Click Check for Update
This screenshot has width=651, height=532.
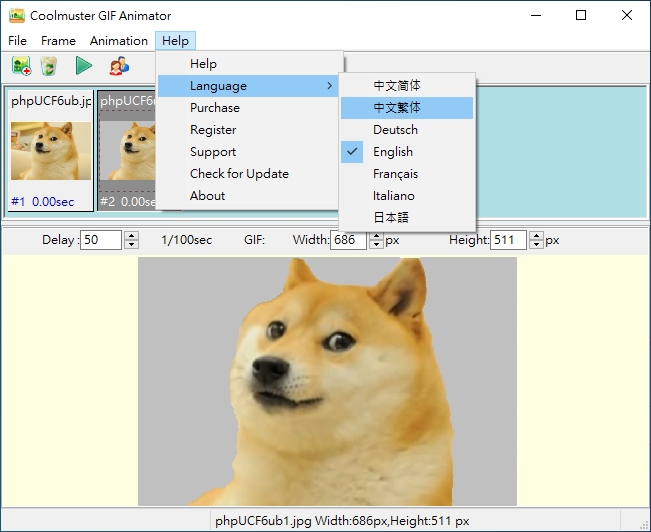[247, 174]
